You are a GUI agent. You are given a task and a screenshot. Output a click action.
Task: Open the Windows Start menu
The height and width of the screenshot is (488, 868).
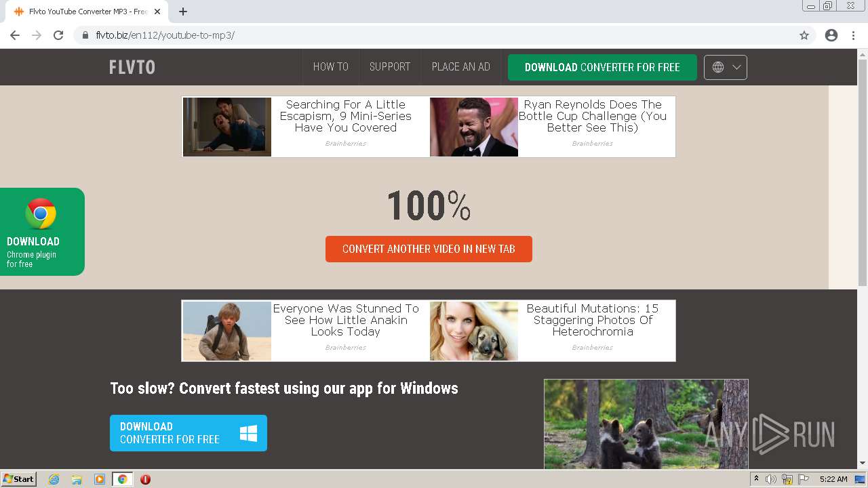19,479
